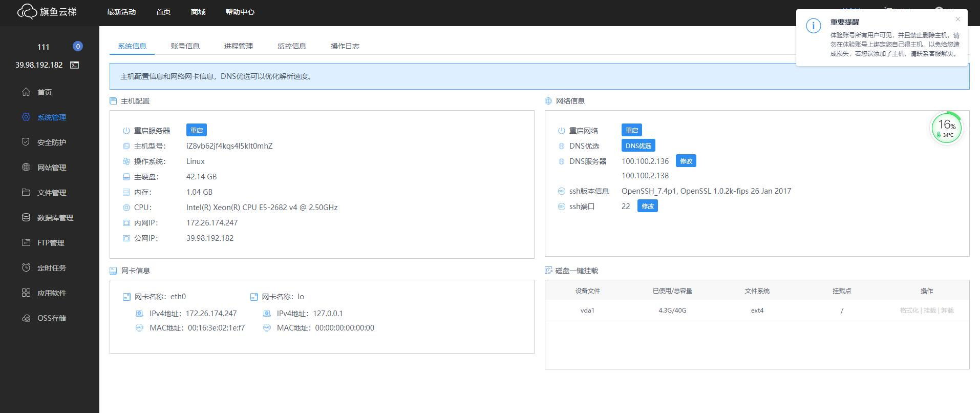980x413 pixels.
Task: Click the eth0 network card icon
Action: click(126, 297)
